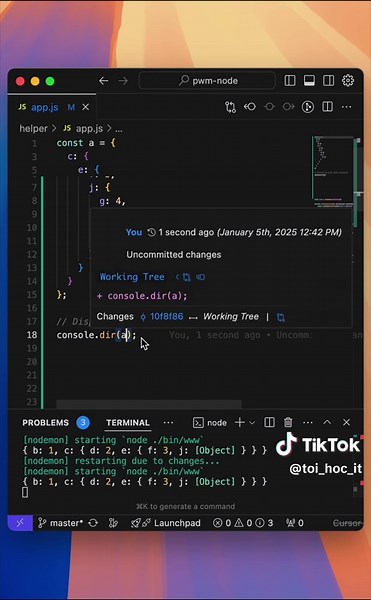Open editor more actions menu
Image resolution: width=371 pixels, height=600 pixels.
pos(347,107)
